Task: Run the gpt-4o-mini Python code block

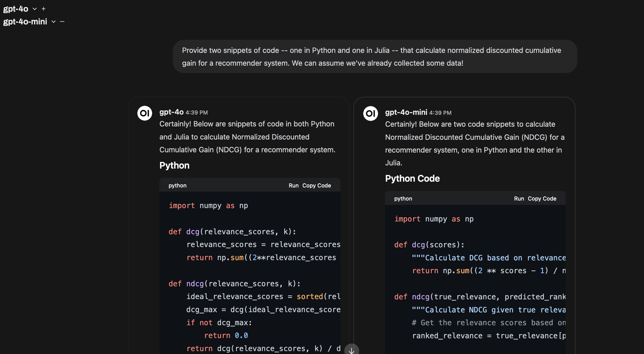Action: click(519, 199)
